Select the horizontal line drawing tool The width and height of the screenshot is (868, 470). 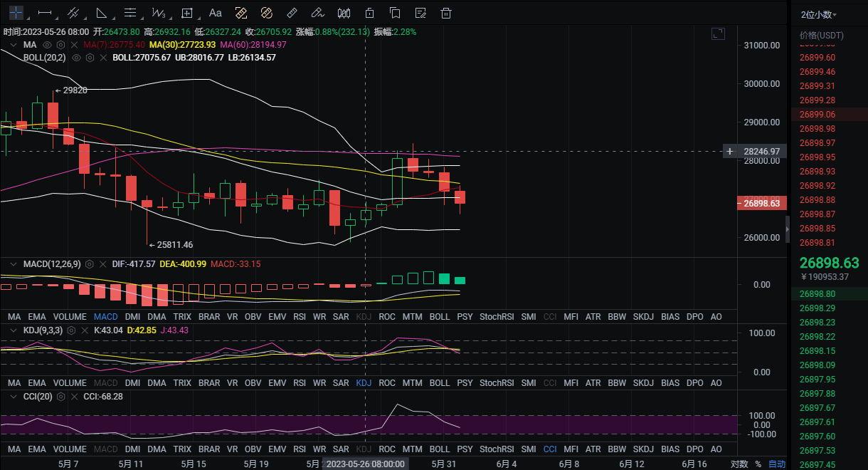coord(44,13)
